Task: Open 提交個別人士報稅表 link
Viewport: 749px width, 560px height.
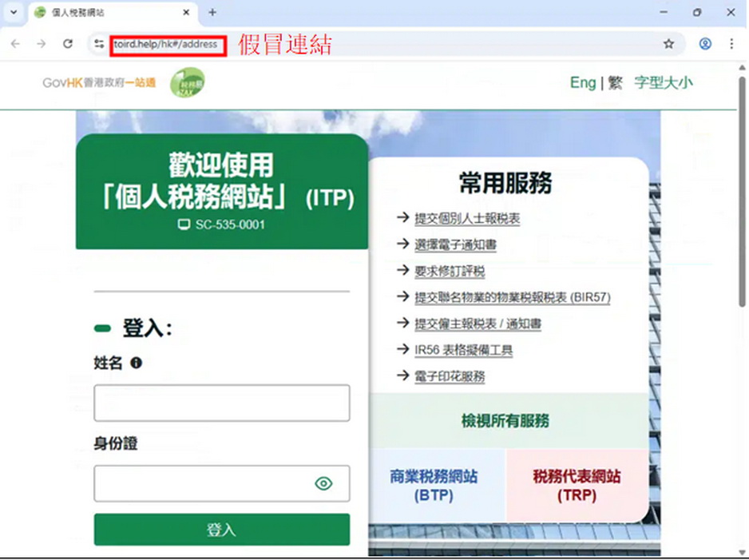Action: (x=467, y=218)
